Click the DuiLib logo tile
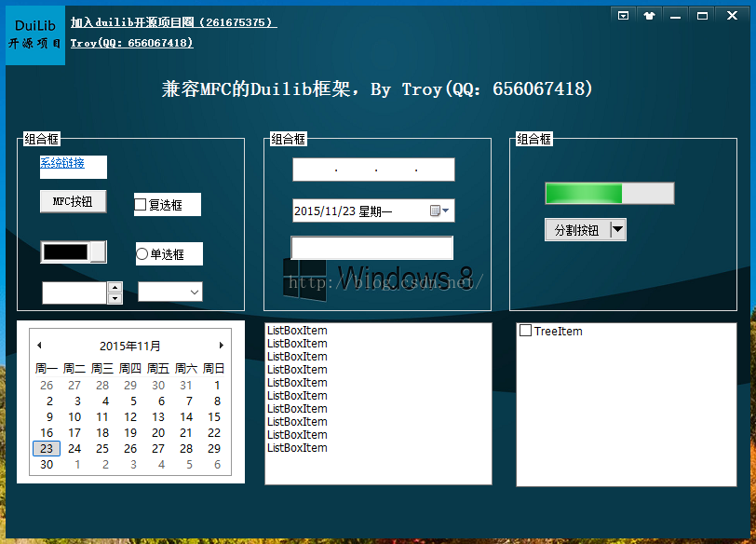The image size is (756, 544). coord(35,34)
